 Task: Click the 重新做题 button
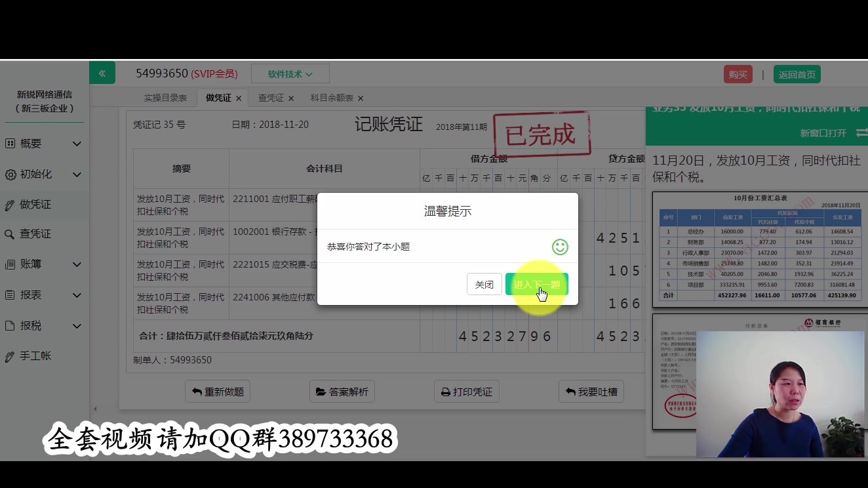pos(218,392)
